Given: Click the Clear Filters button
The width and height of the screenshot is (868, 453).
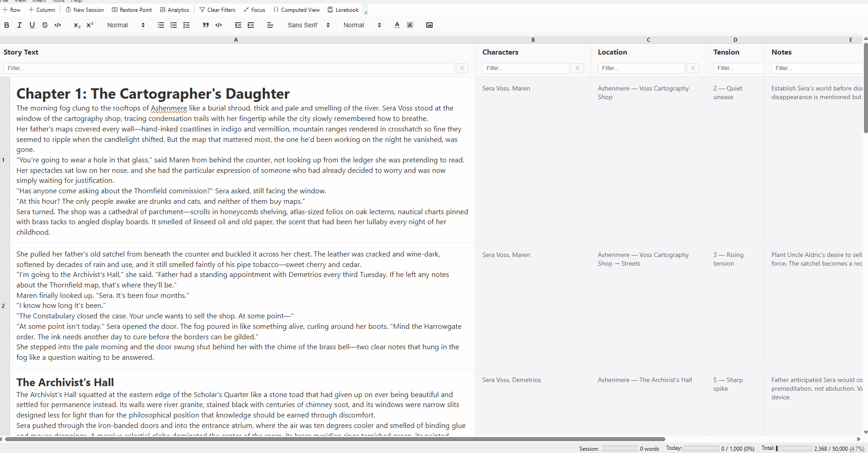Looking at the screenshot, I should tap(217, 10).
